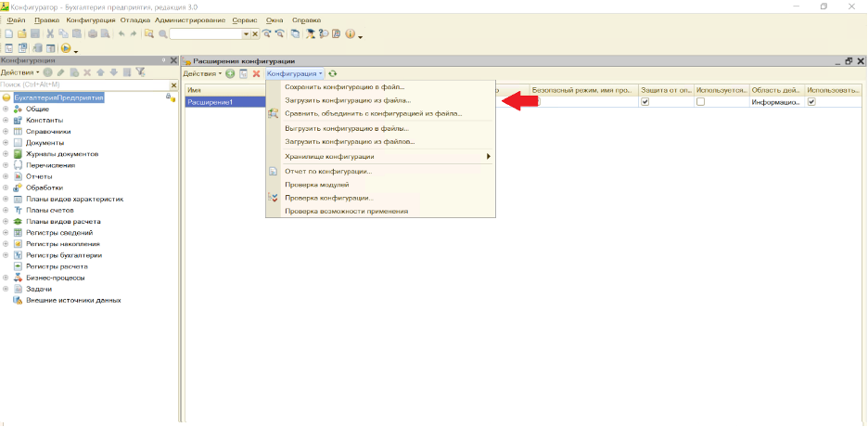Clear the toolbar search field with X button
868x427 pixels.
(x=255, y=33)
